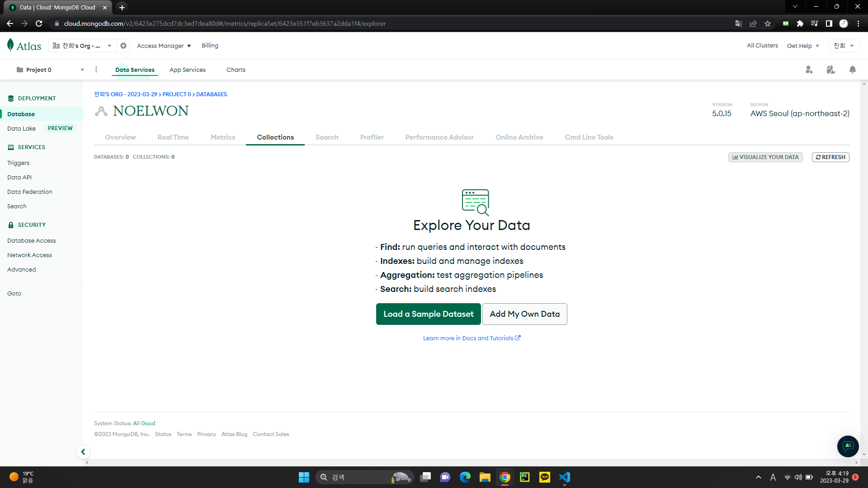The width and height of the screenshot is (868, 488).
Task: Open the Overview tab
Action: (x=120, y=137)
